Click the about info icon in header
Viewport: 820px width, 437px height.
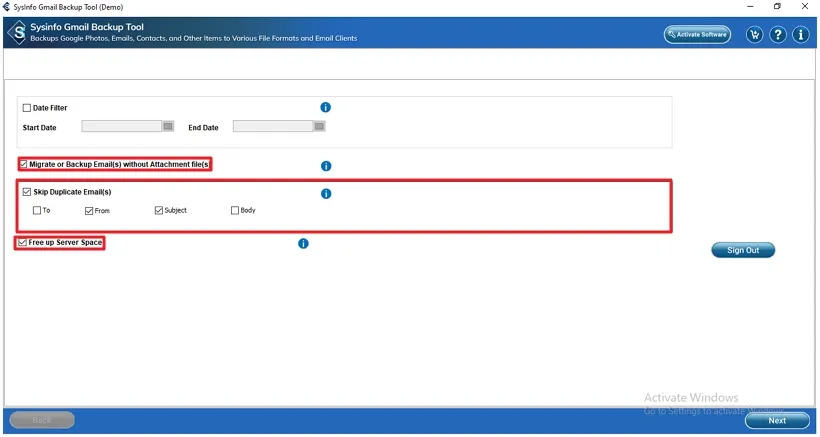[801, 35]
